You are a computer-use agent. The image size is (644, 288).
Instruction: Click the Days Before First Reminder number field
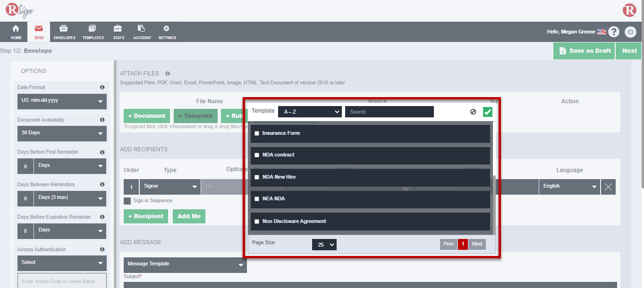click(25, 166)
